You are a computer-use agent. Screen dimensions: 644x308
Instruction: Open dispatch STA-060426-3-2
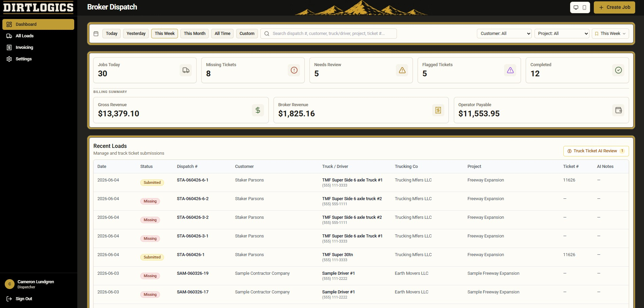[x=193, y=217]
